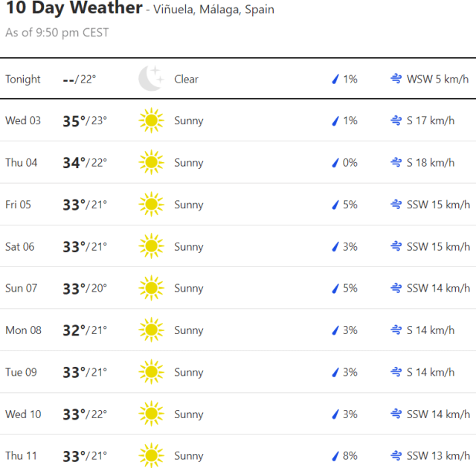Click the raindrop icon in Thu 11 row
Image resolution: width=476 pixels, height=468 pixels.
(335, 455)
